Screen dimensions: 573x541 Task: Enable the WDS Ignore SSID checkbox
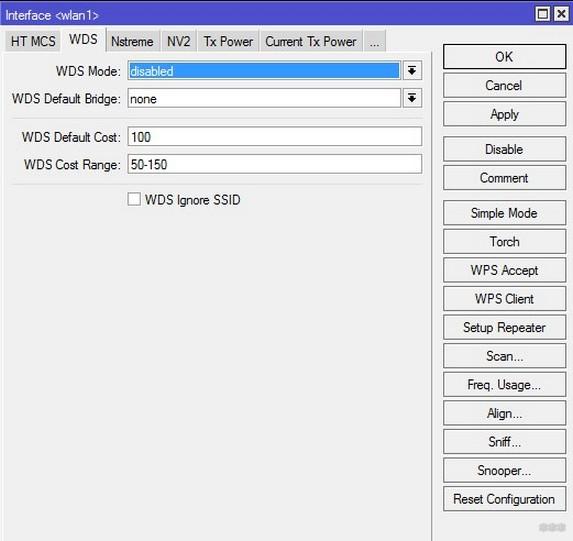coord(134,200)
